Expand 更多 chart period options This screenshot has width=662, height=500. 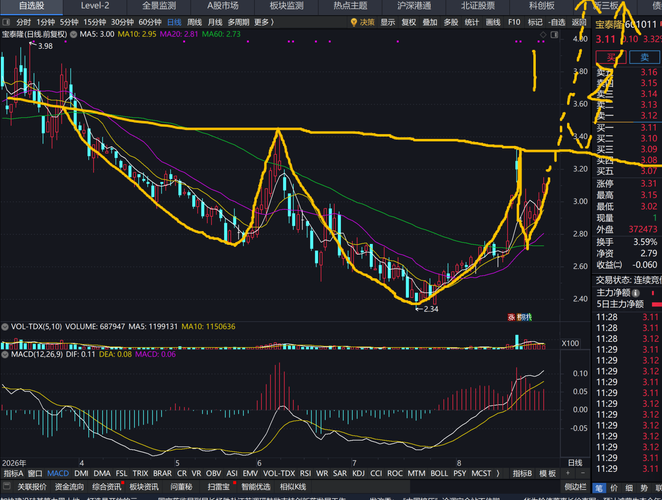point(264,22)
